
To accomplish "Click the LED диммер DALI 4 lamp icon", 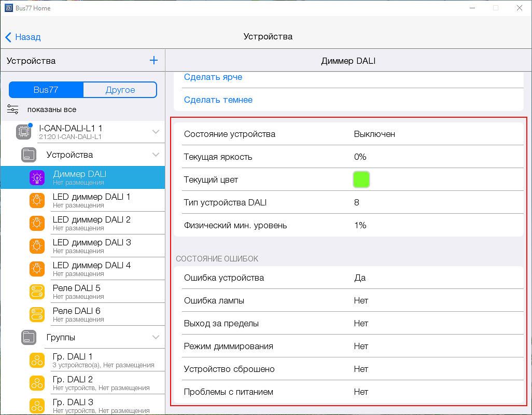I will pyautogui.click(x=37, y=269).
